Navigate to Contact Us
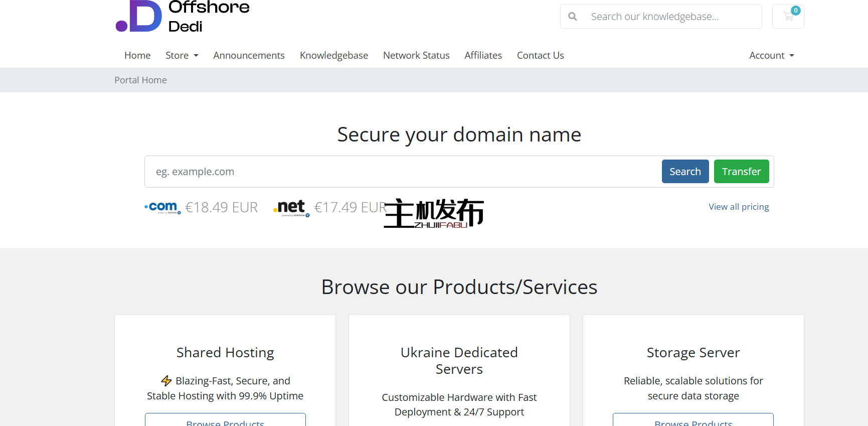The width and height of the screenshot is (868, 426). tap(540, 55)
